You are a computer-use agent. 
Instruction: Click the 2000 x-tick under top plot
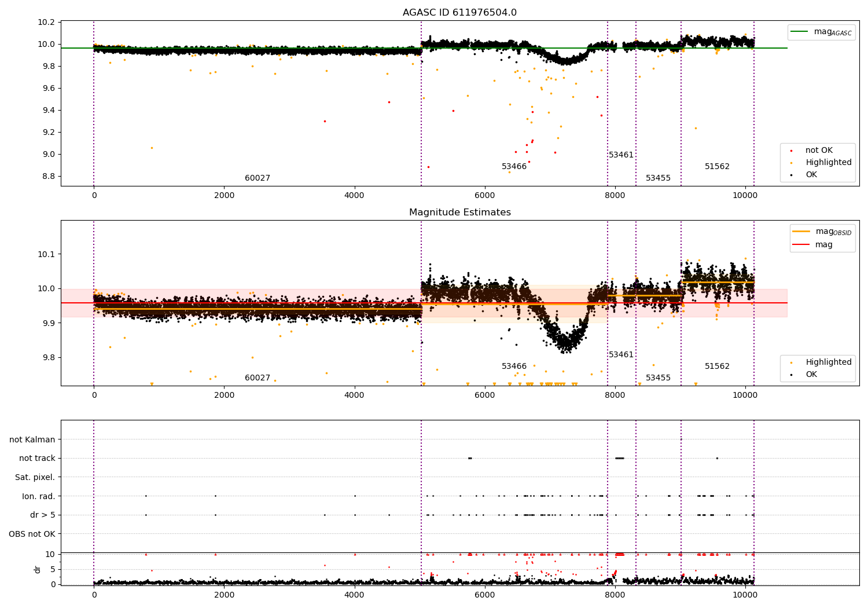[225, 196]
